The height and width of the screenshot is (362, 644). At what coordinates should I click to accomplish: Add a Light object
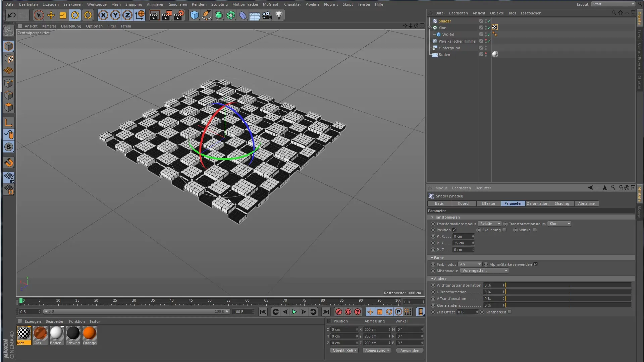coord(279,15)
